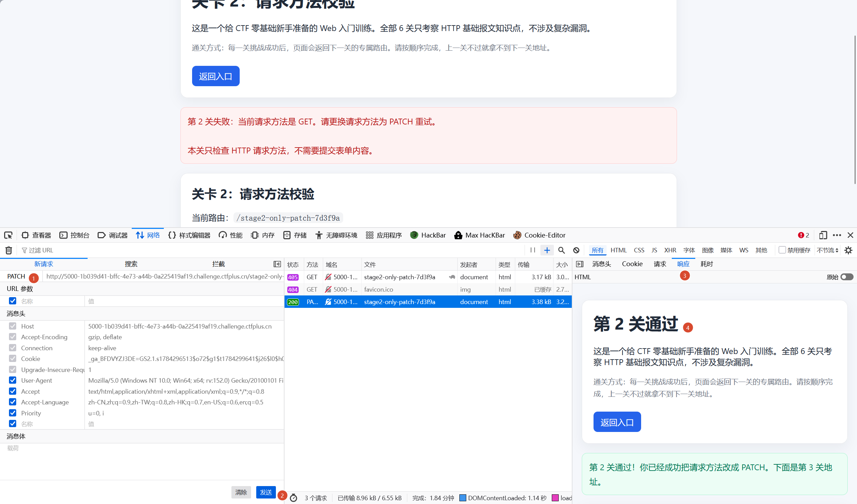
Task: Switch to the 消息头 tab
Action: (601, 264)
